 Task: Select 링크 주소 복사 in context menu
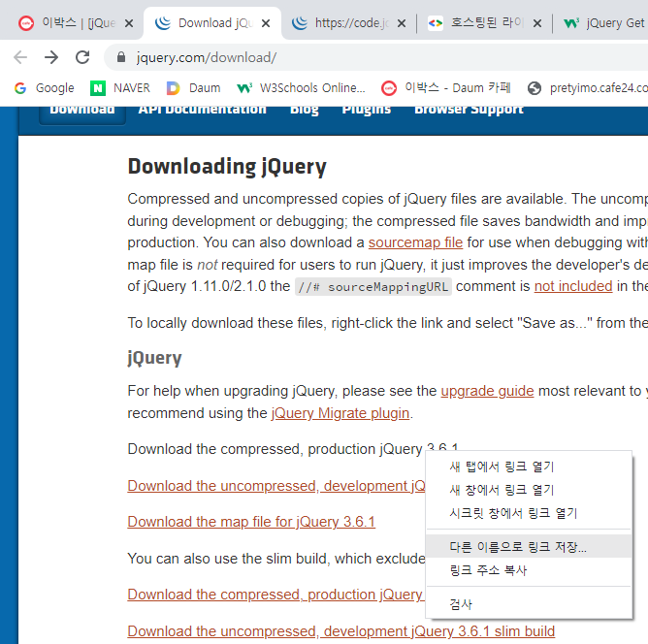click(x=529, y=570)
